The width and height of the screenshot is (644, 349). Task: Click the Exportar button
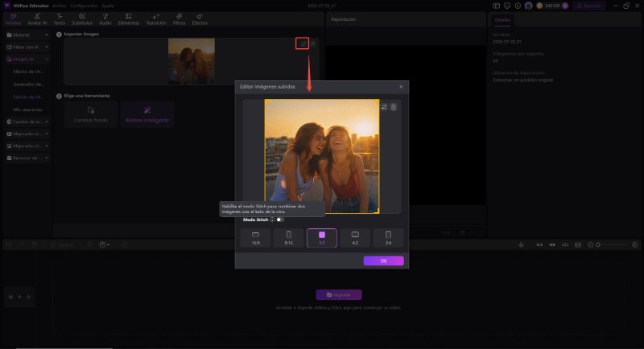coord(588,6)
